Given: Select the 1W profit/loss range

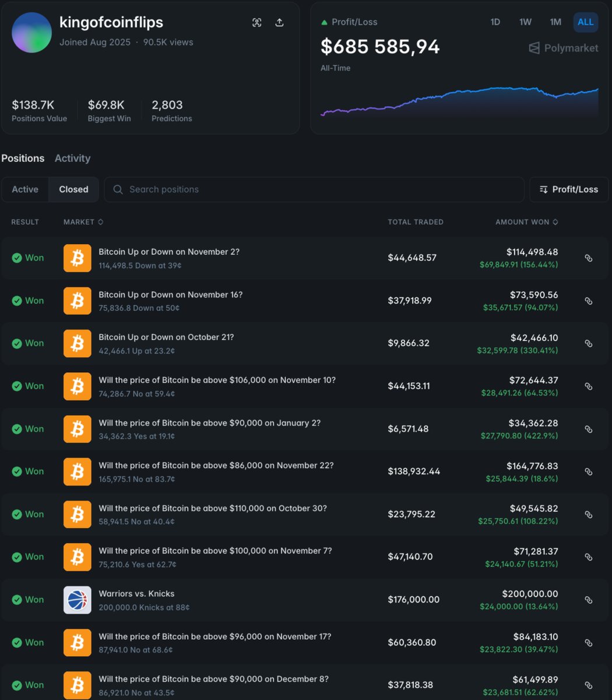Looking at the screenshot, I should coord(525,22).
